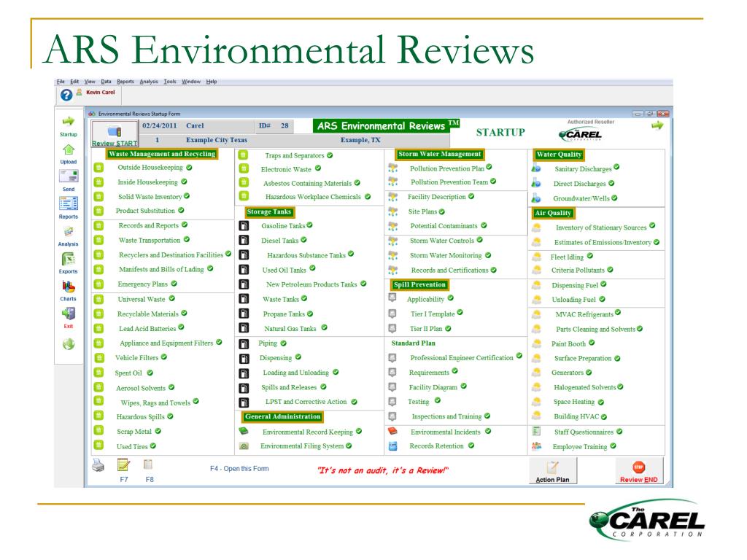Screen dimensions: 747x560
Task: Click the Exit door icon
Action: [x=69, y=314]
